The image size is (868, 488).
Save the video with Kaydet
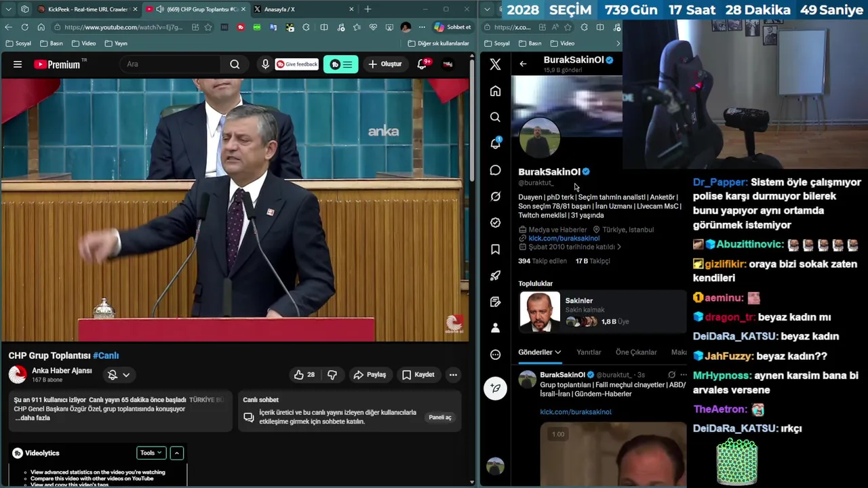pyautogui.click(x=418, y=374)
